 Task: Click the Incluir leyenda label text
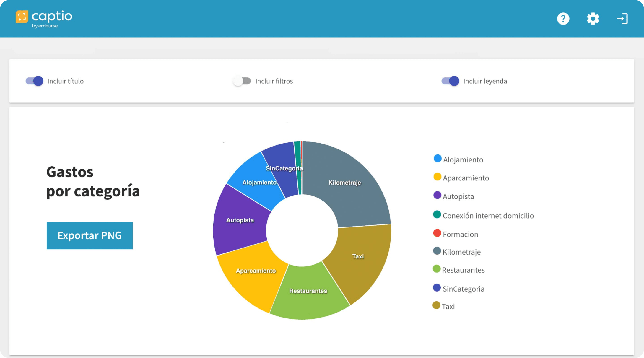(485, 81)
